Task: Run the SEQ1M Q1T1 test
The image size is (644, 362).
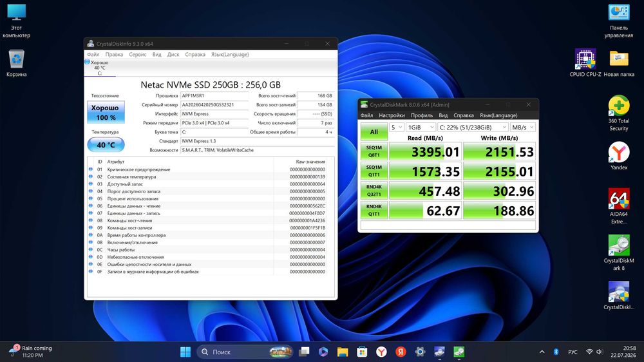Action: (374, 171)
